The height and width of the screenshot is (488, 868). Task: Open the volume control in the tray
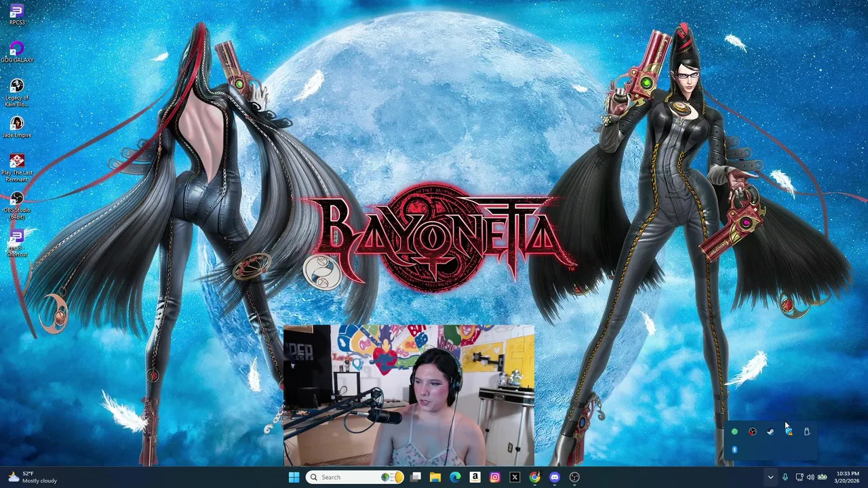pos(810,477)
